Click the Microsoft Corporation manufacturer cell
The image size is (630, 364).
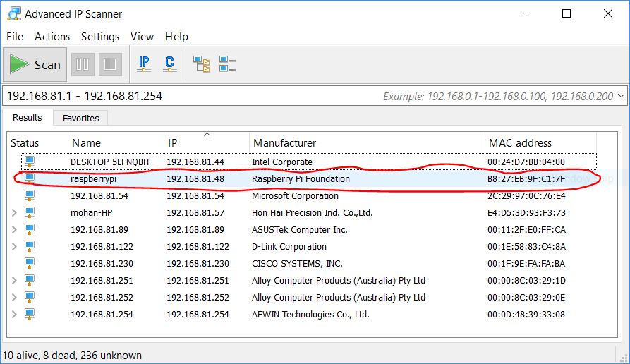pyautogui.click(x=295, y=195)
